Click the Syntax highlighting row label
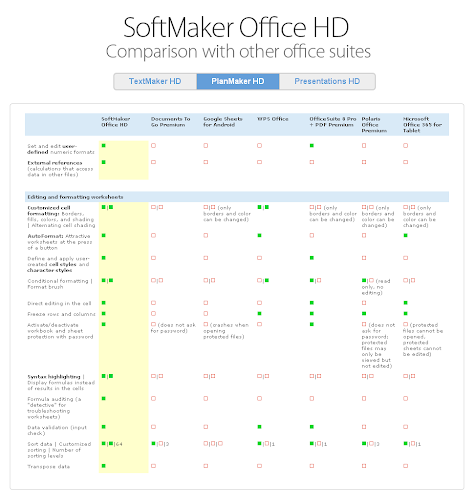Image resolution: width=474 pixels, height=500 pixels. [x=54, y=377]
